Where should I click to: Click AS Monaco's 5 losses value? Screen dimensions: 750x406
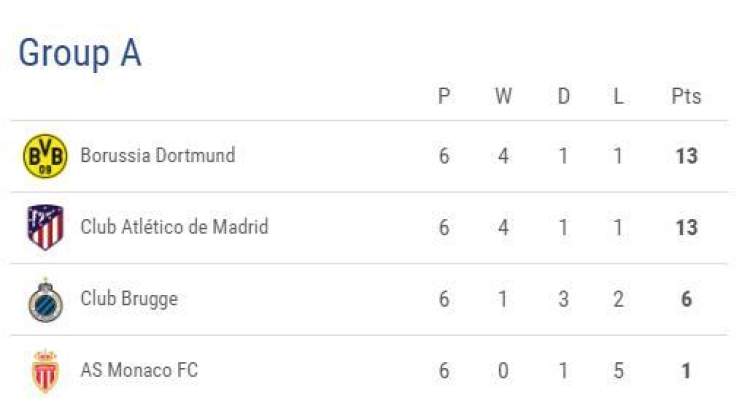(x=619, y=371)
